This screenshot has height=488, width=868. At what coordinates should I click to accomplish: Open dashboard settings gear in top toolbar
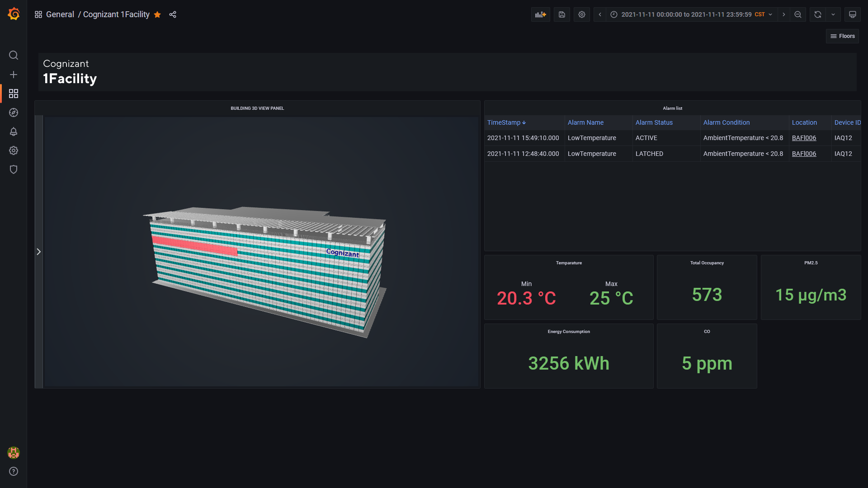click(581, 14)
